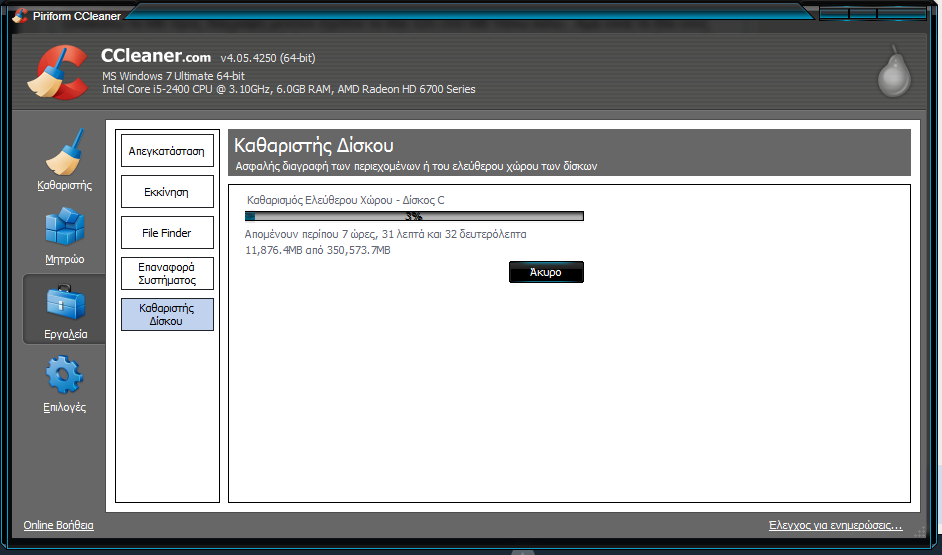
Task: Click the Piriform pear logo
Action: 894,71
